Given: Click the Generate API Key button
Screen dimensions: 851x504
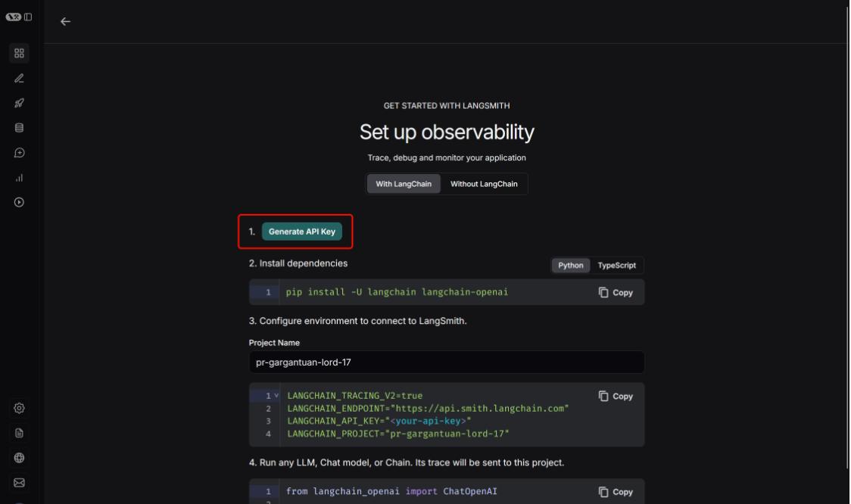Looking at the screenshot, I should point(302,232).
